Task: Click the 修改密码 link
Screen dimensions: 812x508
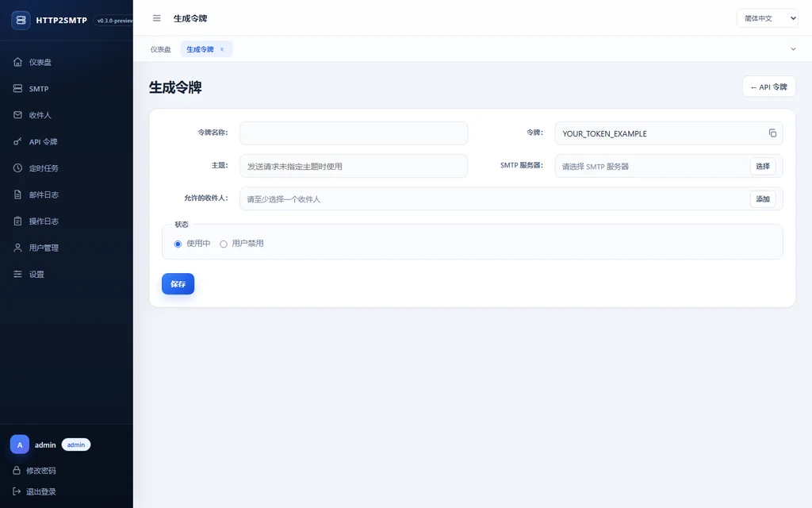Action: tap(41, 470)
